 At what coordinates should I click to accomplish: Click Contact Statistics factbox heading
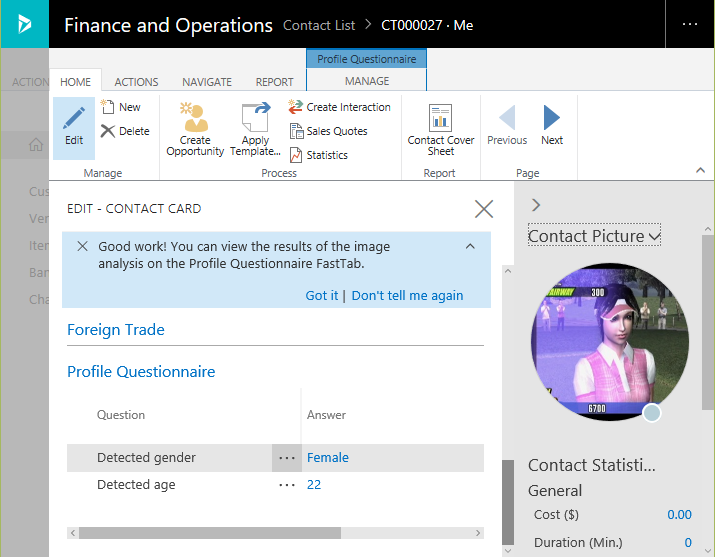coord(591,465)
